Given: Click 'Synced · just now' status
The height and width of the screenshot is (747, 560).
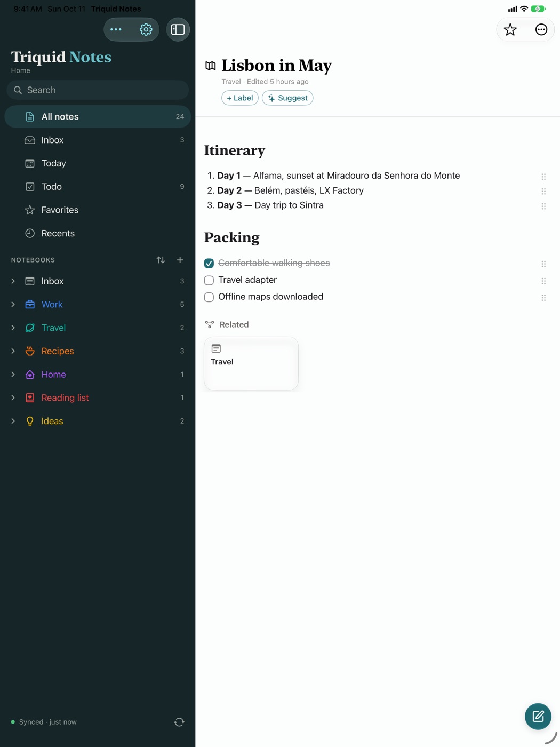Looking at the screenshot, I should click(48, 722).
